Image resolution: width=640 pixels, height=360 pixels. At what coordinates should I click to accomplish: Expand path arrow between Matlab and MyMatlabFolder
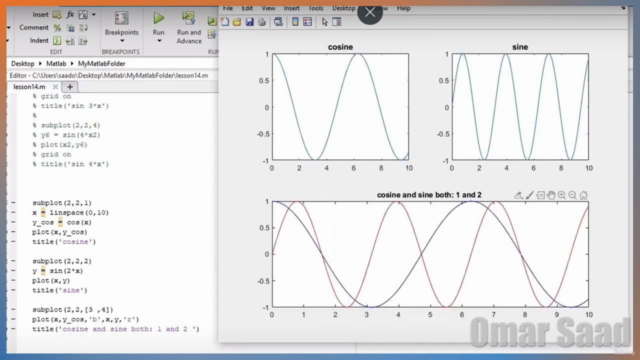(x=72, y=64)
